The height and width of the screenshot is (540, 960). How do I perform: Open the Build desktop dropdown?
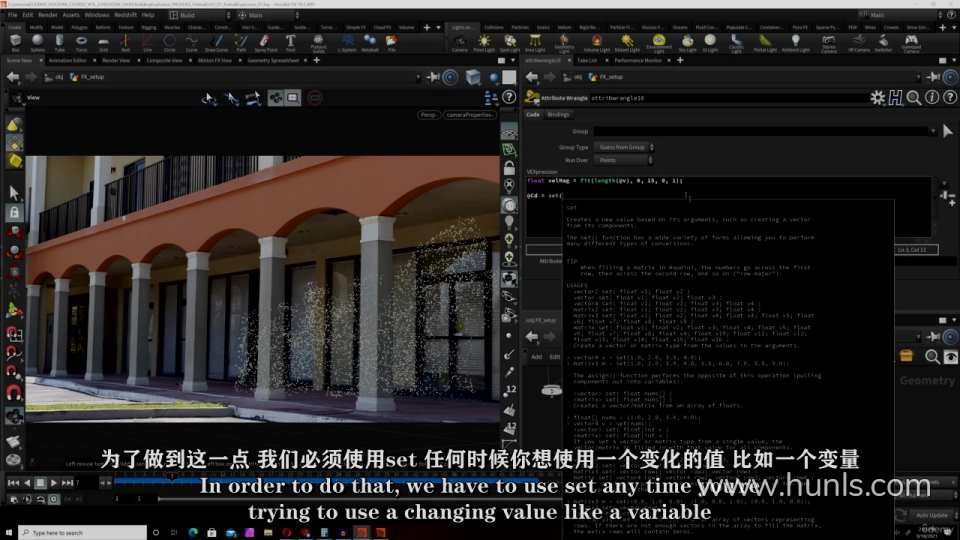[200, 15]
